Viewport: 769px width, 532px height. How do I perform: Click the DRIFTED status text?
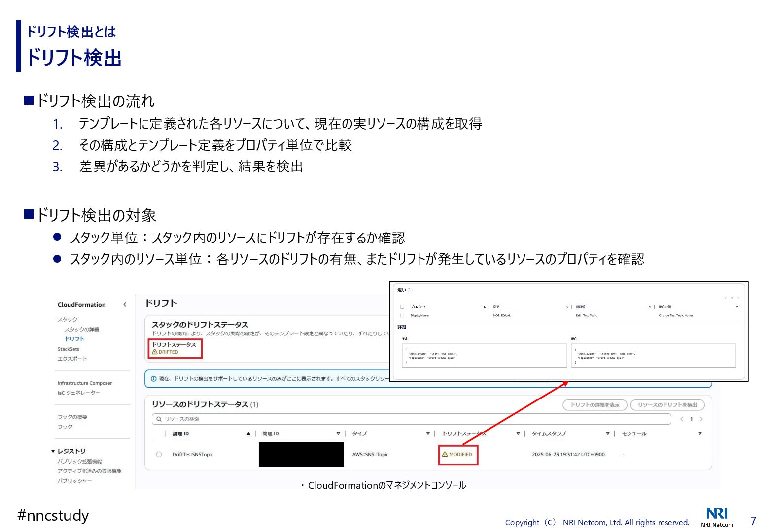(x=169, y=352)
